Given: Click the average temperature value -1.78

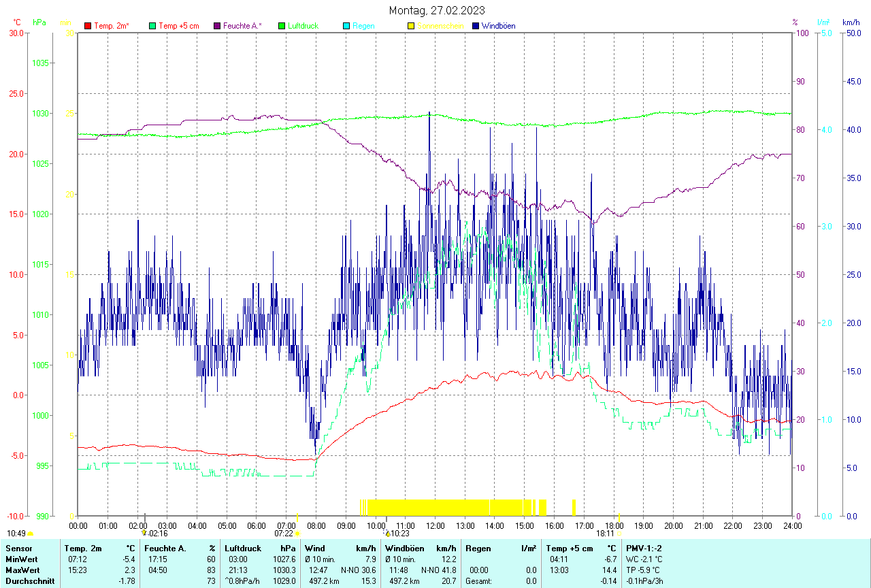Looking at the screenshot, I should point(127,581).
